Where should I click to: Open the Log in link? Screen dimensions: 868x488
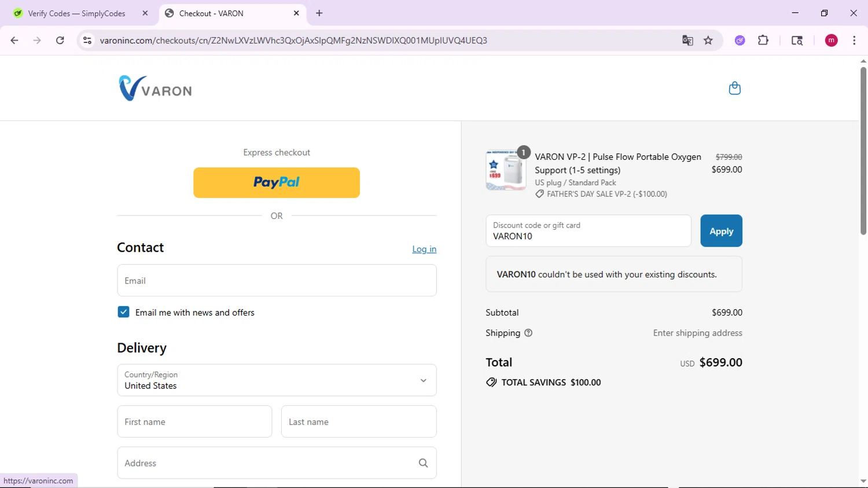(x=424, y=249)
